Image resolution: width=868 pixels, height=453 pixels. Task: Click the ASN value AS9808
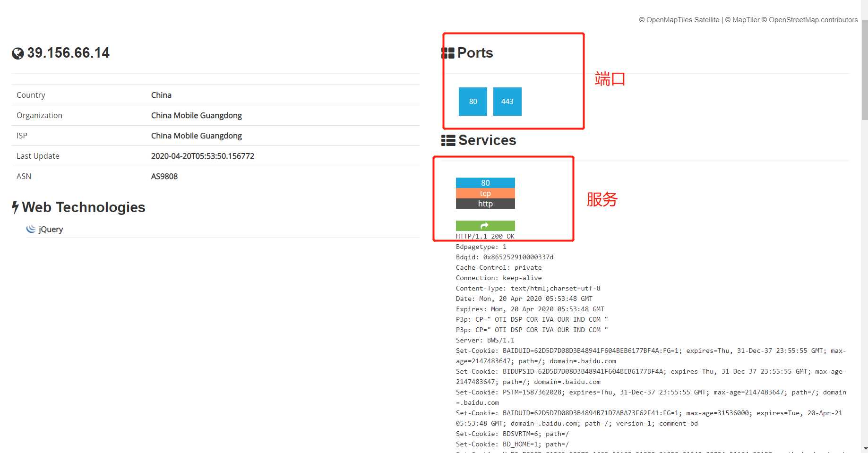pos(164,176)
